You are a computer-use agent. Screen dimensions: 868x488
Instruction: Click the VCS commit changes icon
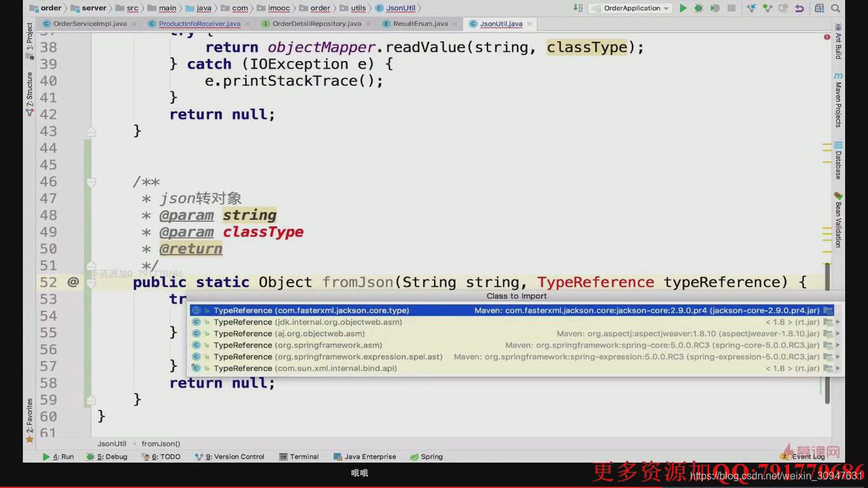click(x=768, y=8)
